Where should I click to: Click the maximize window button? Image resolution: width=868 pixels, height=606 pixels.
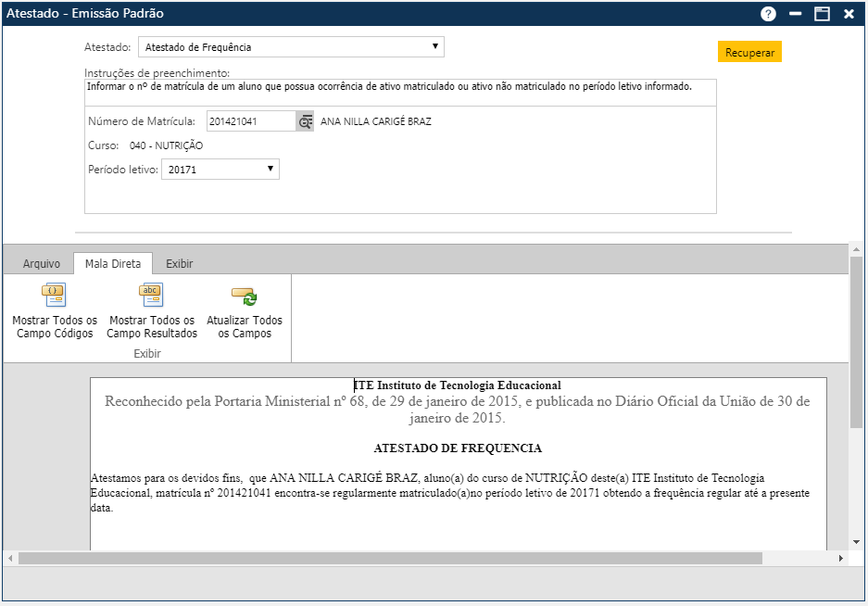(x=820, y=14)
